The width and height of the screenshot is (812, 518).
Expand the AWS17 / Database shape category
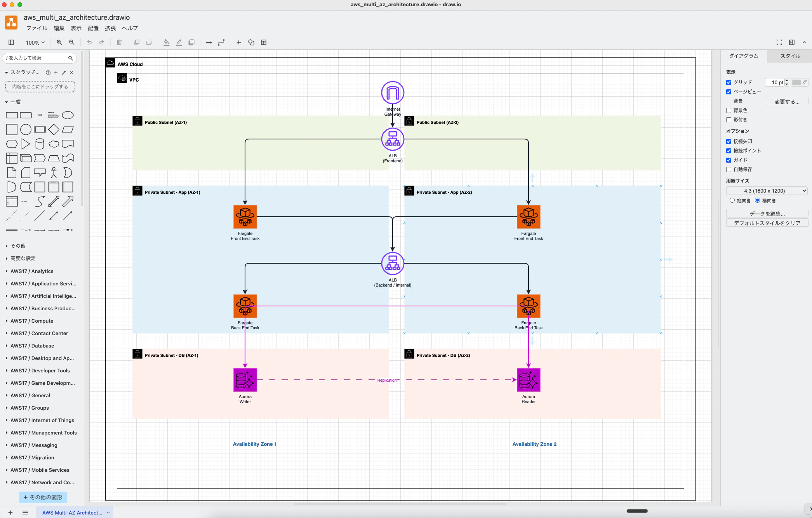click(x=32, y=346)
